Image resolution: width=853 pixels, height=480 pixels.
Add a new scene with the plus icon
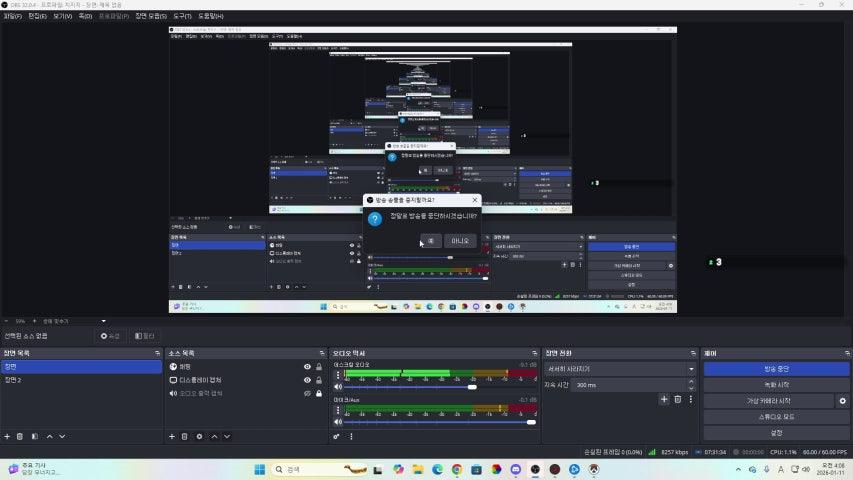tap(7, 436)
